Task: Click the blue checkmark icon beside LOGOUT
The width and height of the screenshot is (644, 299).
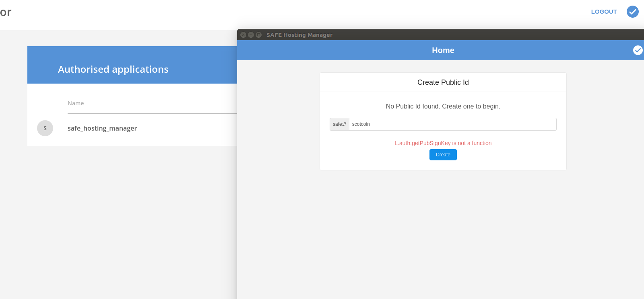Action: click(x=633, y=12)
